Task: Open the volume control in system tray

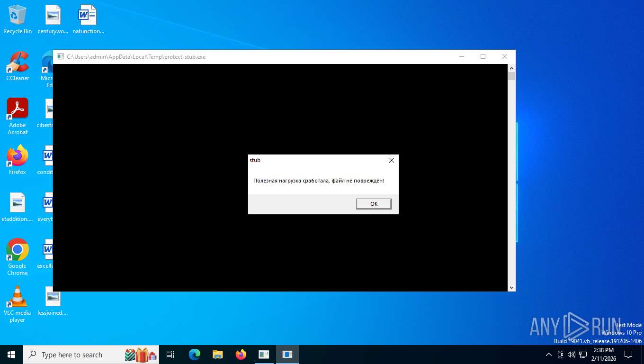Action: click(x=572, y=355)
